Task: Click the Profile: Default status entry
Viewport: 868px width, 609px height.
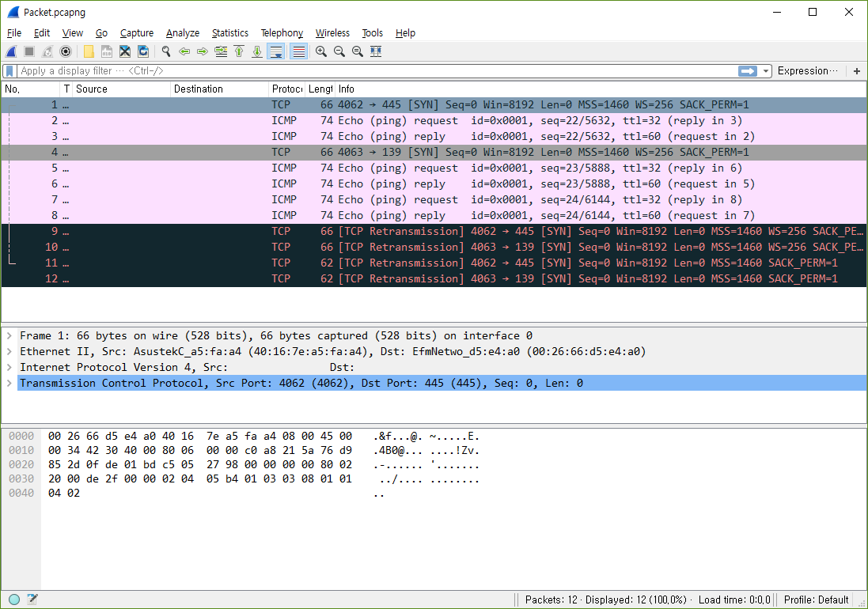Action: click(x=816, y=600)
